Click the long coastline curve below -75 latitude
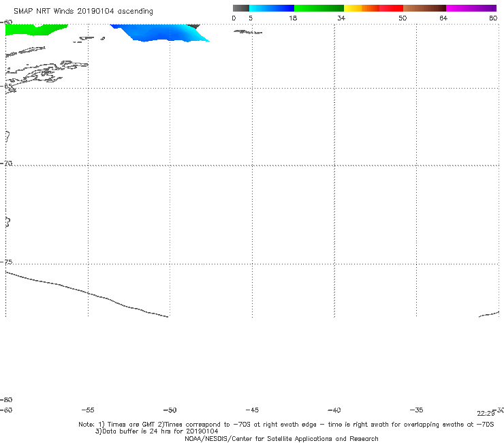The image size is (504, 443). 86,294
